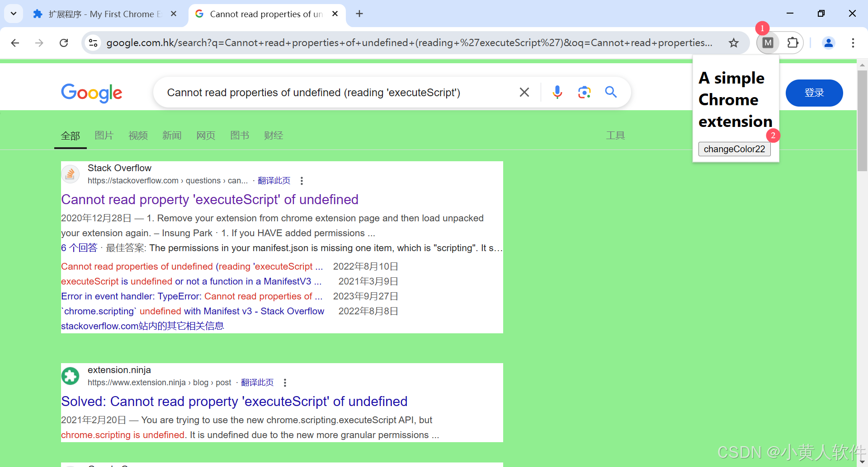Click the Stack Overflow site name

click(119, 168)
